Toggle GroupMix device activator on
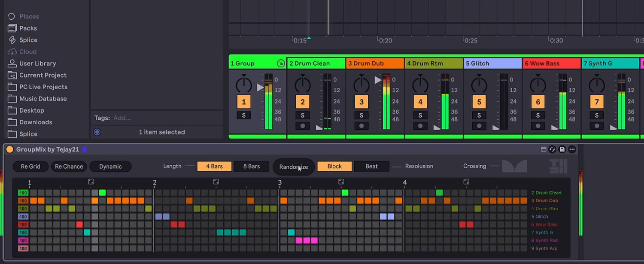644x264 pixels. tap(9, 149)
